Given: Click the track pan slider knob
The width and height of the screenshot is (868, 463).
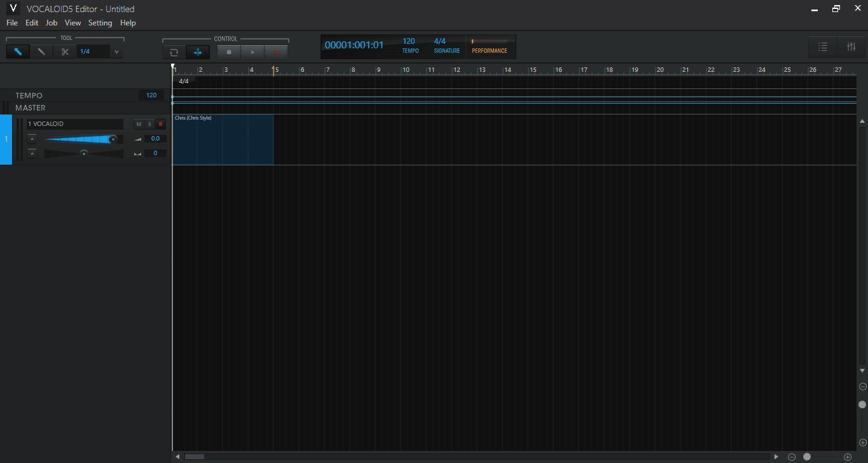Looking at the screenshot, I should (84, 153).
